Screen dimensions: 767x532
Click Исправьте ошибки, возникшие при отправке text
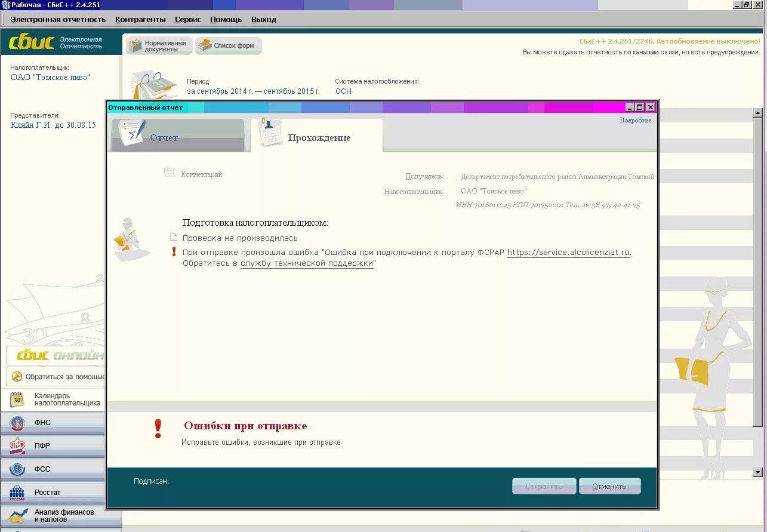261,442
